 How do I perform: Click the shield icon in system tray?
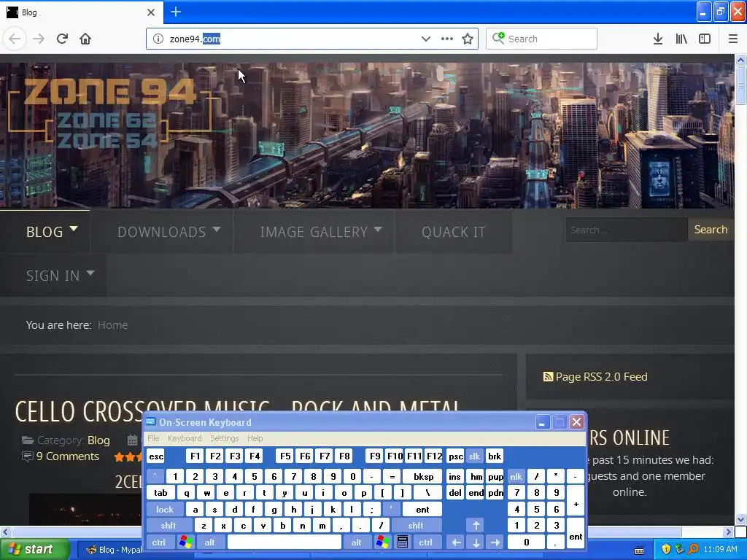(x=666, y=549)
